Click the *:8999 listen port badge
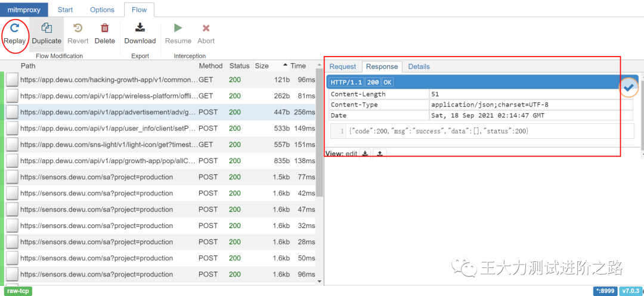This screenshot has width=644, height=296. [605, 291]
